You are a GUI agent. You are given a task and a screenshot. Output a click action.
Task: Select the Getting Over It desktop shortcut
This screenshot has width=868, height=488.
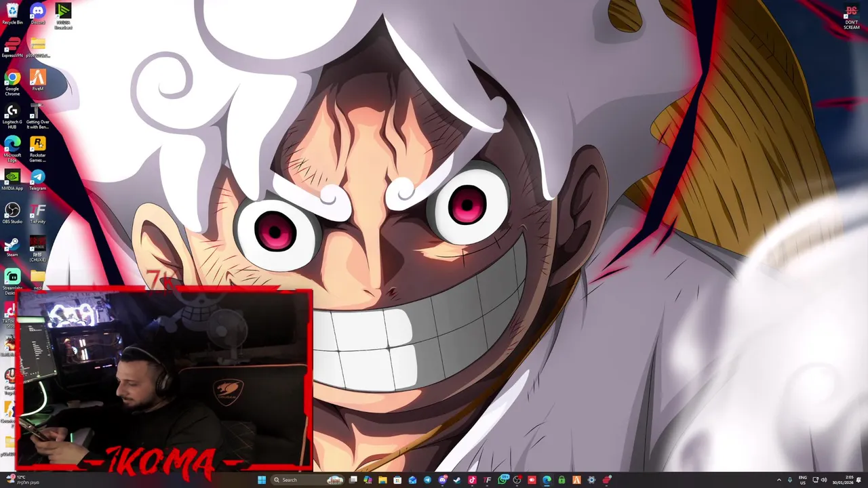coord(38,116)
